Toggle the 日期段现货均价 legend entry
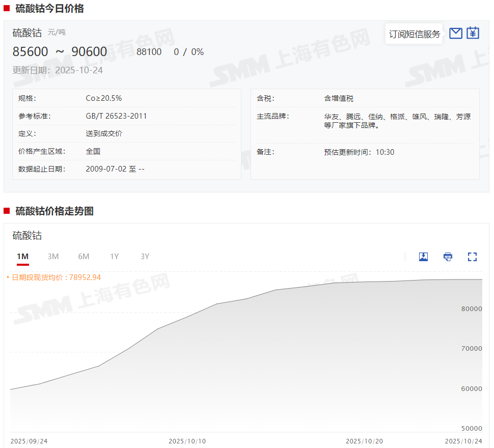The image size is (494, 448). click(53, 277)
